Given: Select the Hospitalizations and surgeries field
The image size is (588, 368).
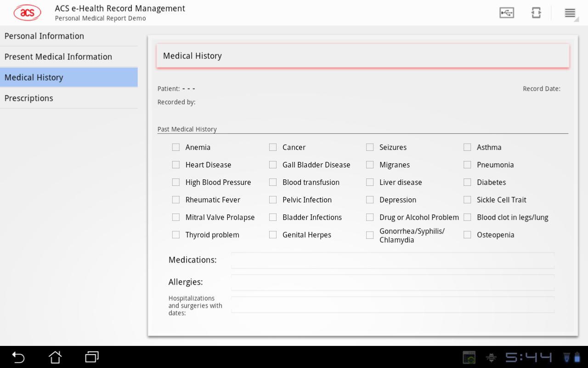Looking at the screenshot, I should coord(393,305).
